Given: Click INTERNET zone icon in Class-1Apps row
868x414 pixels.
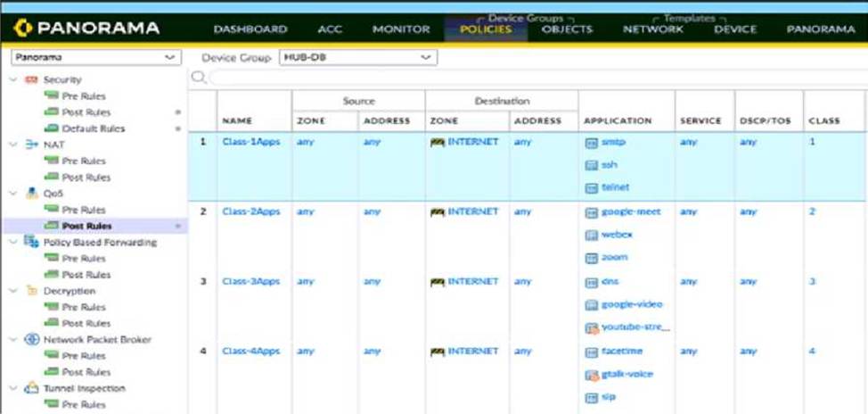Looking at the screenshot, I should point(438,143).
